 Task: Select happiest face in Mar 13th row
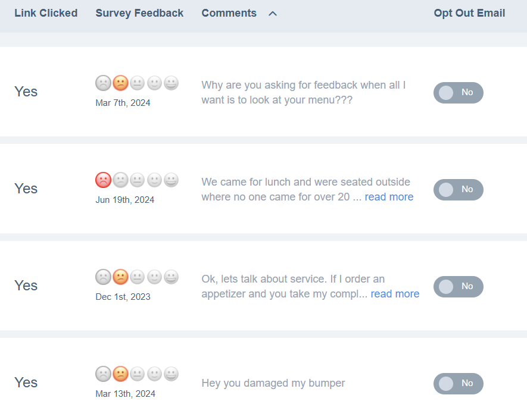coord(171,374)
